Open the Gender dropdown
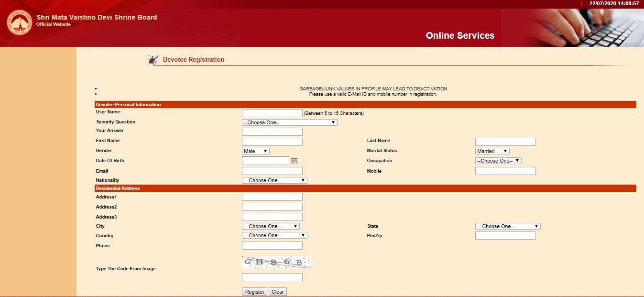 (x=256, y=151)
